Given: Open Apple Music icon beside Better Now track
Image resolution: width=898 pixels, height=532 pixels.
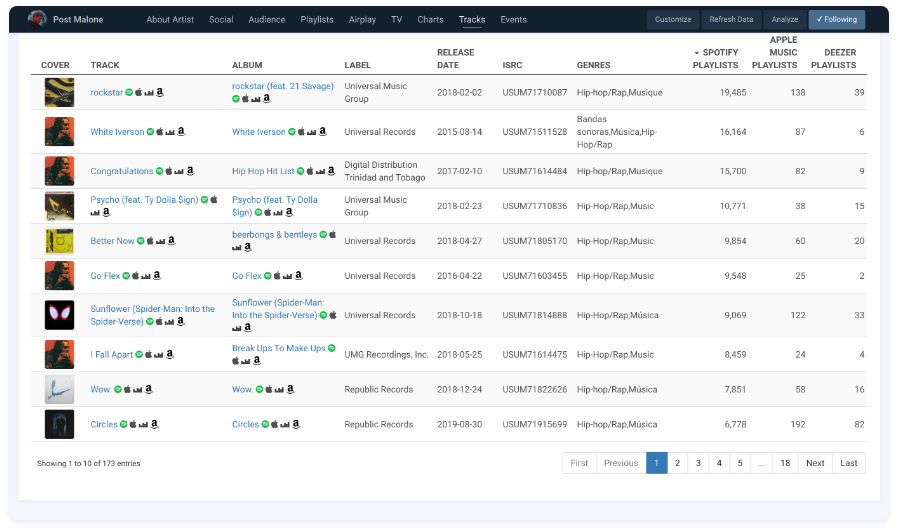Looking at the screenshot, I should click(150, 241).
